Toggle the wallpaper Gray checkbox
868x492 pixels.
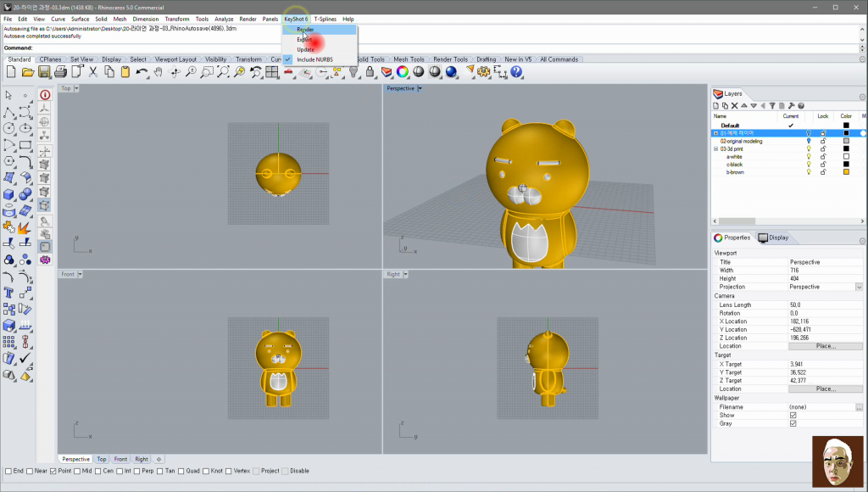[x=793, y=423]
